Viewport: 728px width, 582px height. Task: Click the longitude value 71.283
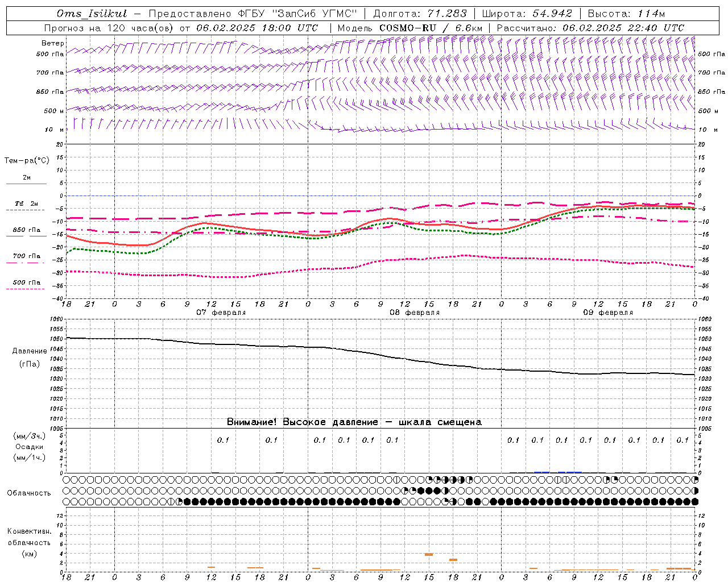(x=447, y=14)
